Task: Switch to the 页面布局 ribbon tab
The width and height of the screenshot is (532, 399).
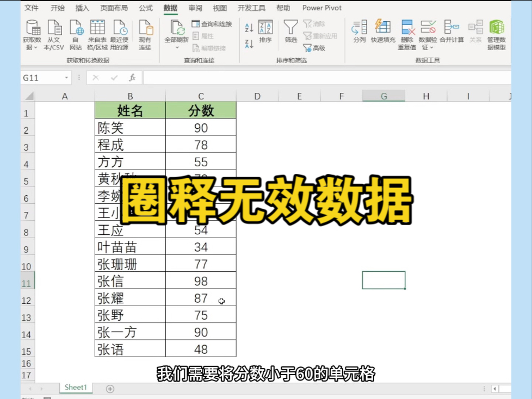Action: (114, 8)
